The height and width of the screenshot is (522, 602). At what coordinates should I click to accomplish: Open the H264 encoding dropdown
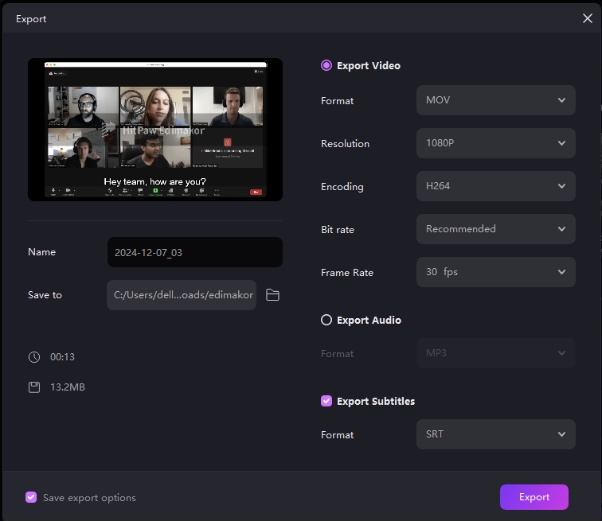click(495, 187)
